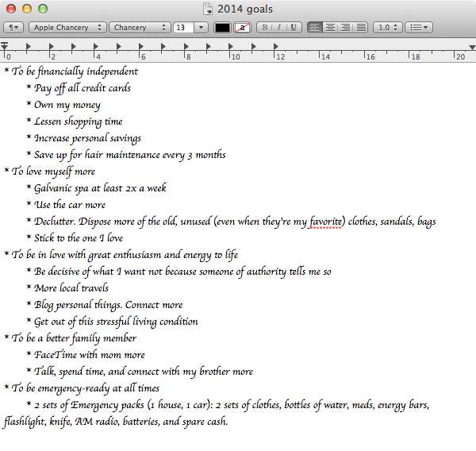Click the font size field showing 13

click(x=182, y=27)
